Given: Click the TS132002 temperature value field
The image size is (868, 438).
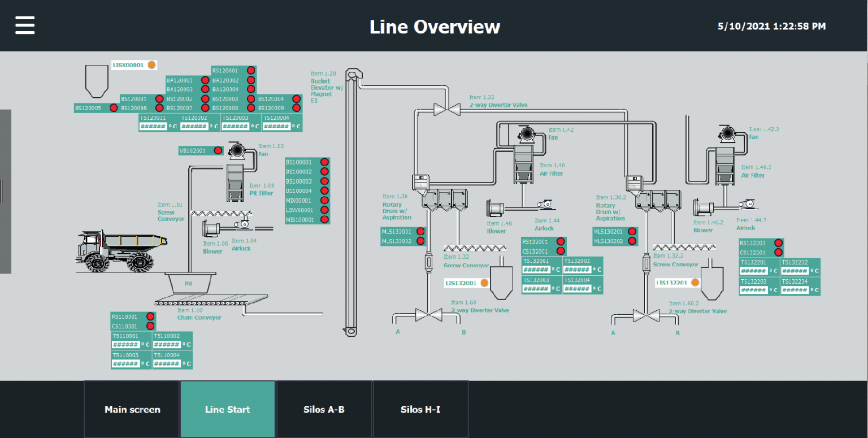Looking at the screenshot, I should 578,270.
